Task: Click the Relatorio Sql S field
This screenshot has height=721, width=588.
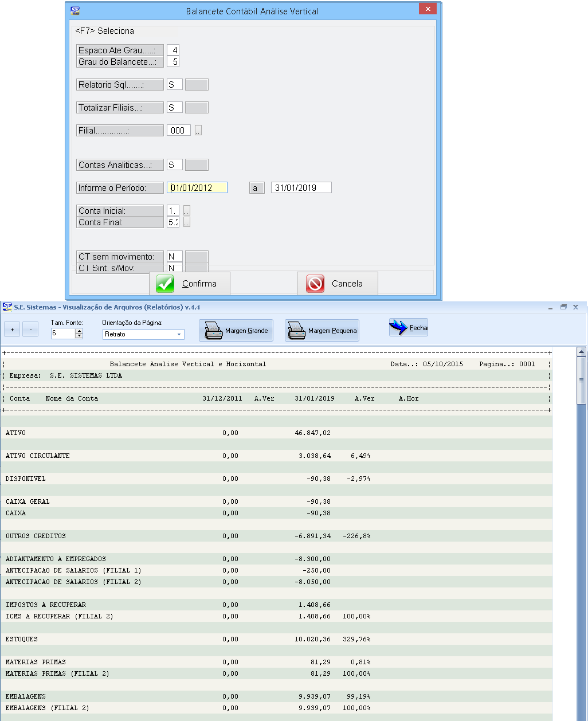Action: [174, 85]
